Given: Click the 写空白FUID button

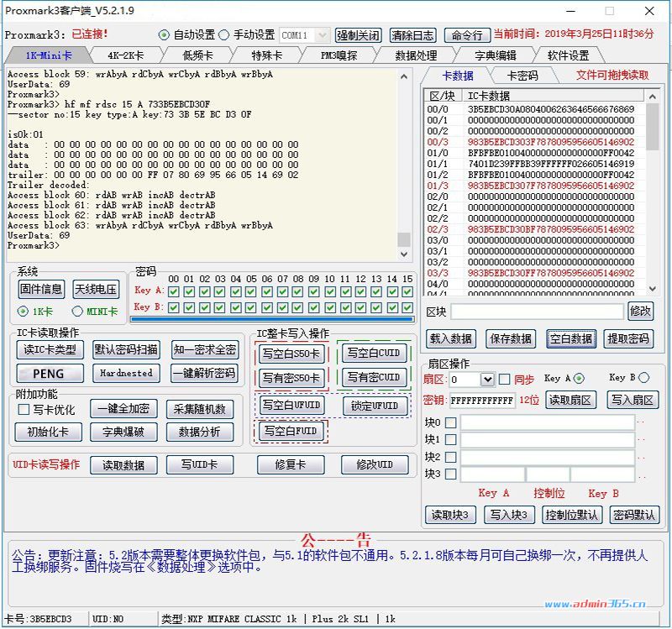Looking at the screenshot, I should (x=291, y=431).
